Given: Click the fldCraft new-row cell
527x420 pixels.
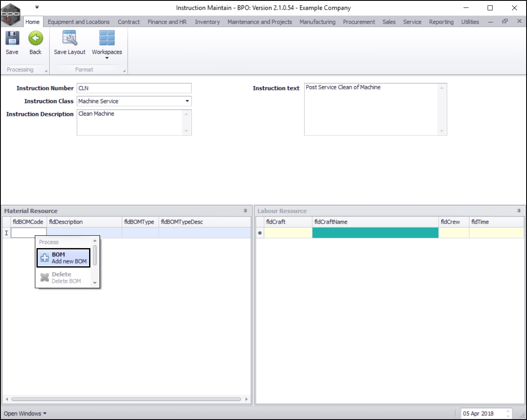Looking at the screenshot, I should coord(288,233).
